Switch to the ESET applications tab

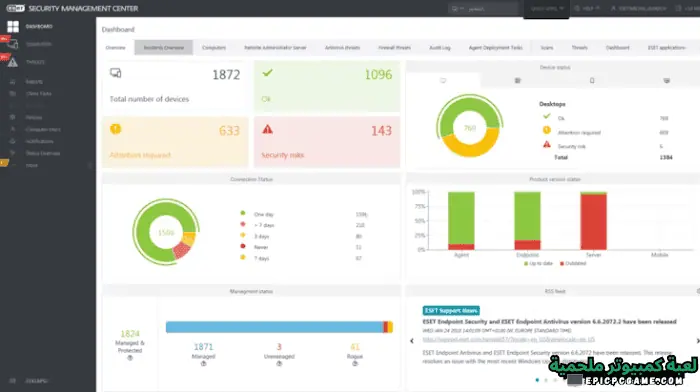(x=667, y=47)
